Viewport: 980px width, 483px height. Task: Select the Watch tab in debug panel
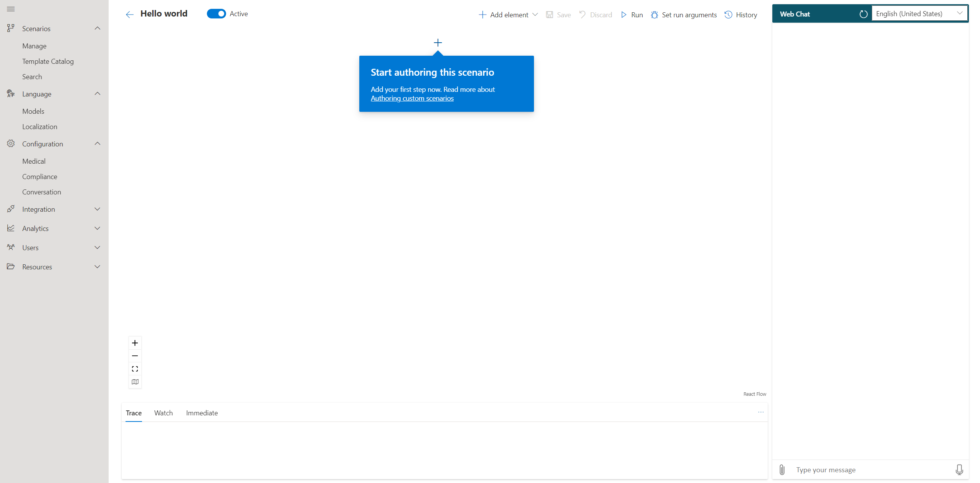coord(163,412)
